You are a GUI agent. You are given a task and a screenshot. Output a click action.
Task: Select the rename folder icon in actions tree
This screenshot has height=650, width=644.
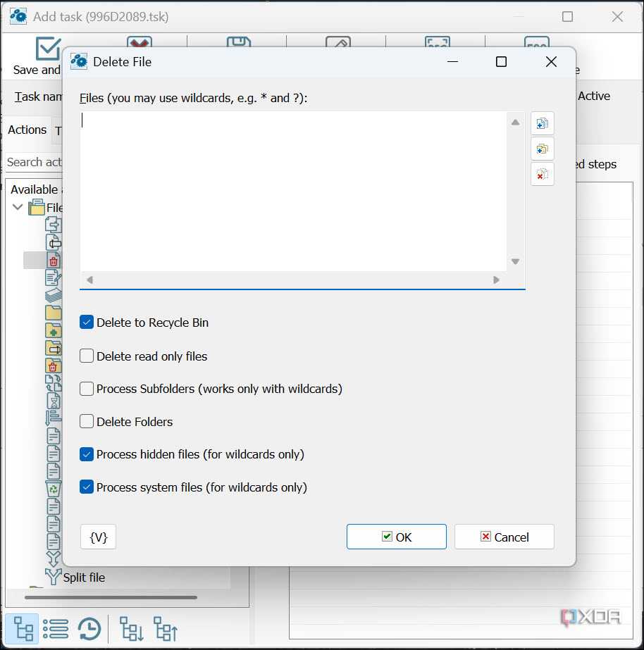point(53,348)
